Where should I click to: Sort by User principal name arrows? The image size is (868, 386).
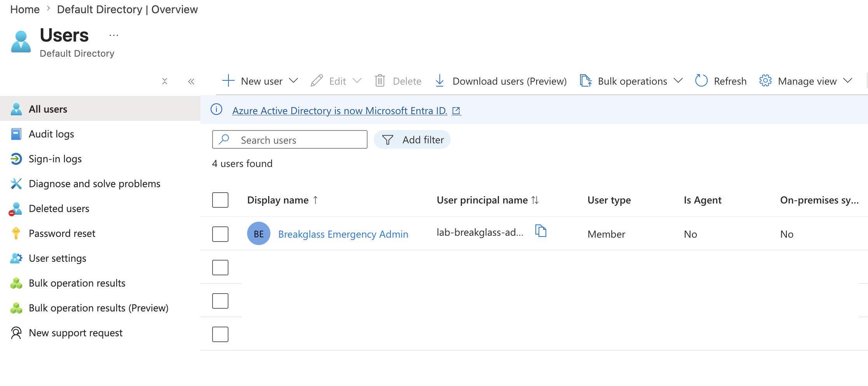[535, 200]
